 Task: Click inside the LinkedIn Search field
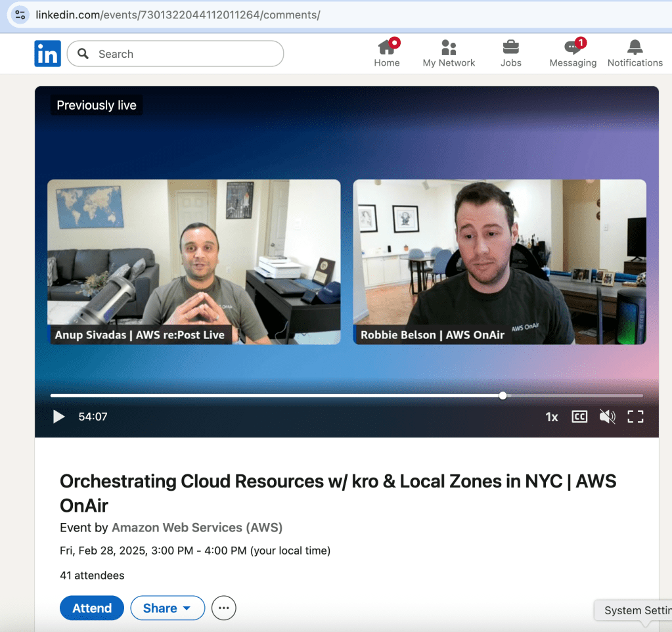click(x=184, y=54)
